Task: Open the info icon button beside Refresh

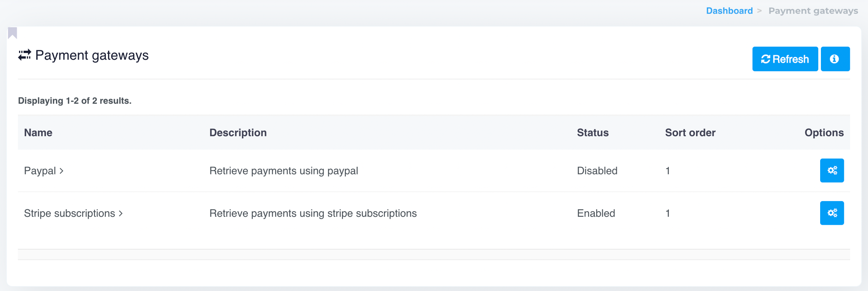Action: pos(835,59)
